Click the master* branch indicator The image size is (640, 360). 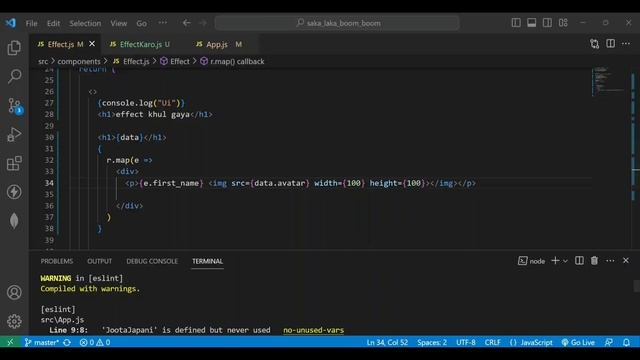tap(42, 342)
